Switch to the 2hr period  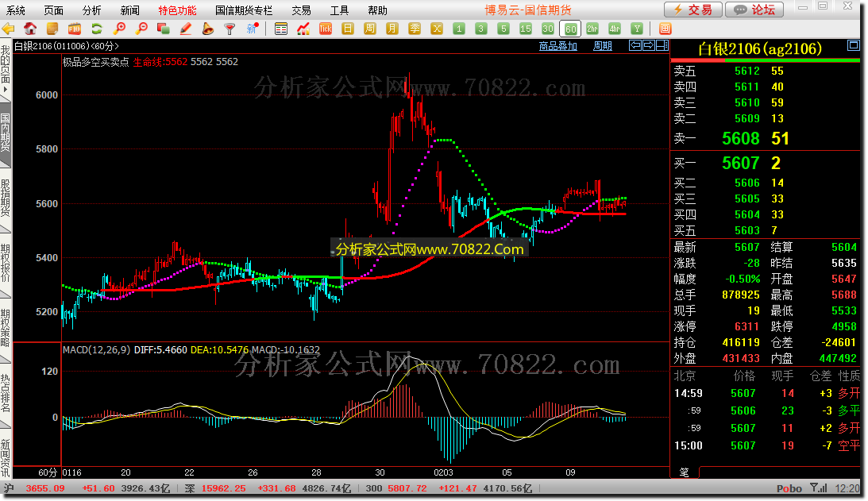592,29
